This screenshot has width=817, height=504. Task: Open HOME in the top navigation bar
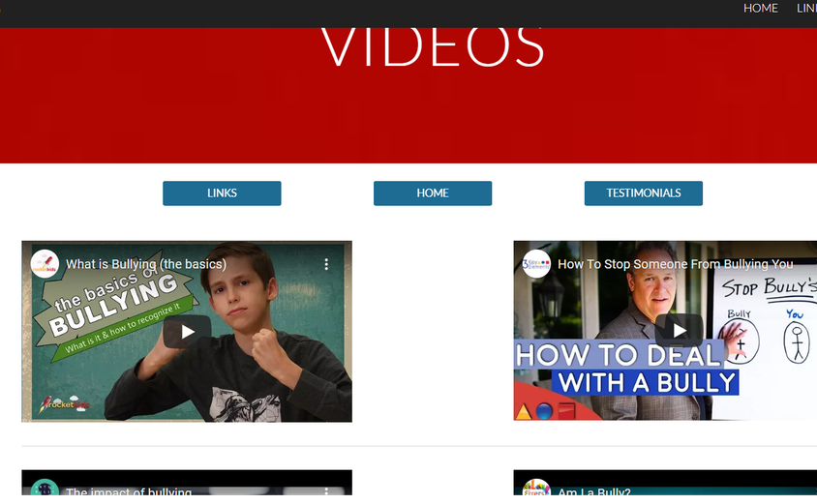(x=760, y=8)
